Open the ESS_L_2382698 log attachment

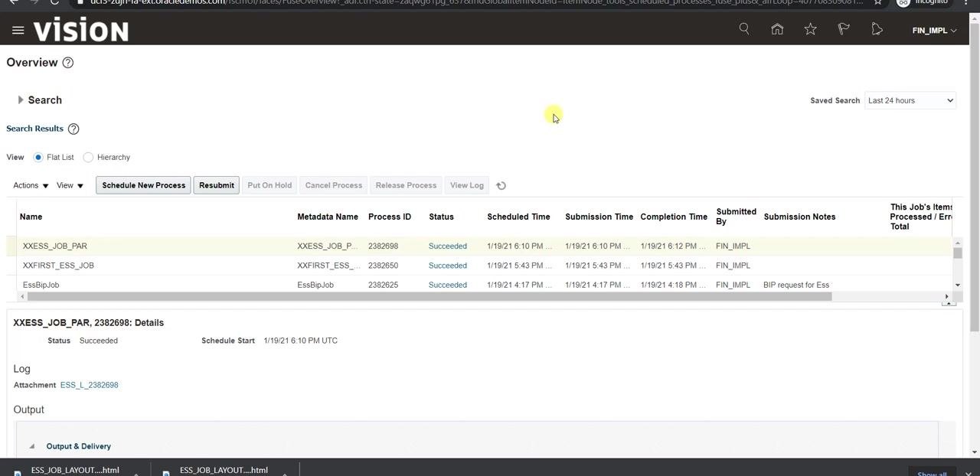[x=90, y=385]
